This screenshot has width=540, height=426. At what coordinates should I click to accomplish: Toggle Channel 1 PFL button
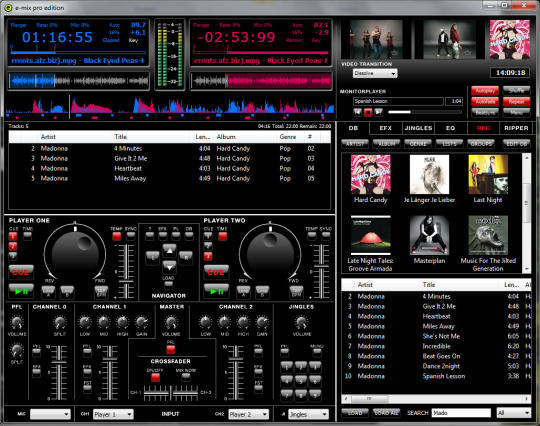point(87,352)
